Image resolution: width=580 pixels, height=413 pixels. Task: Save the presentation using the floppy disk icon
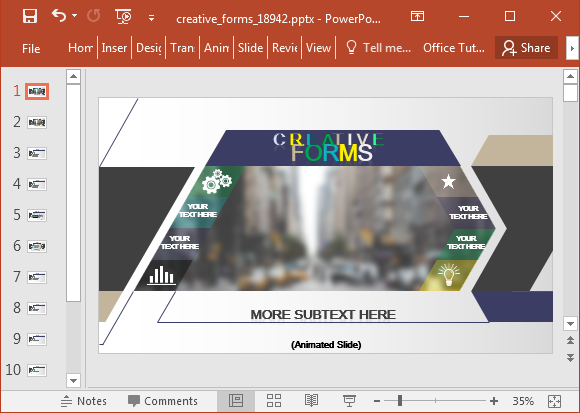[x=30, y=16]
